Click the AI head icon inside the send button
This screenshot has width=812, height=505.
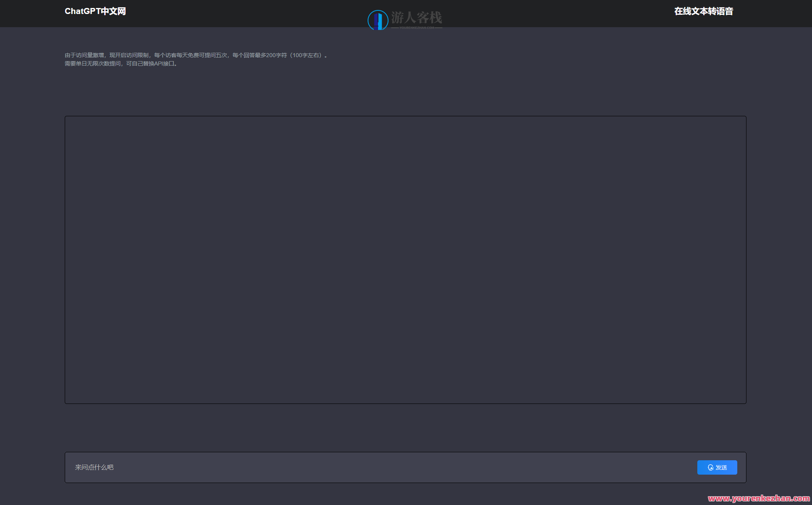(x=710, y=467)
